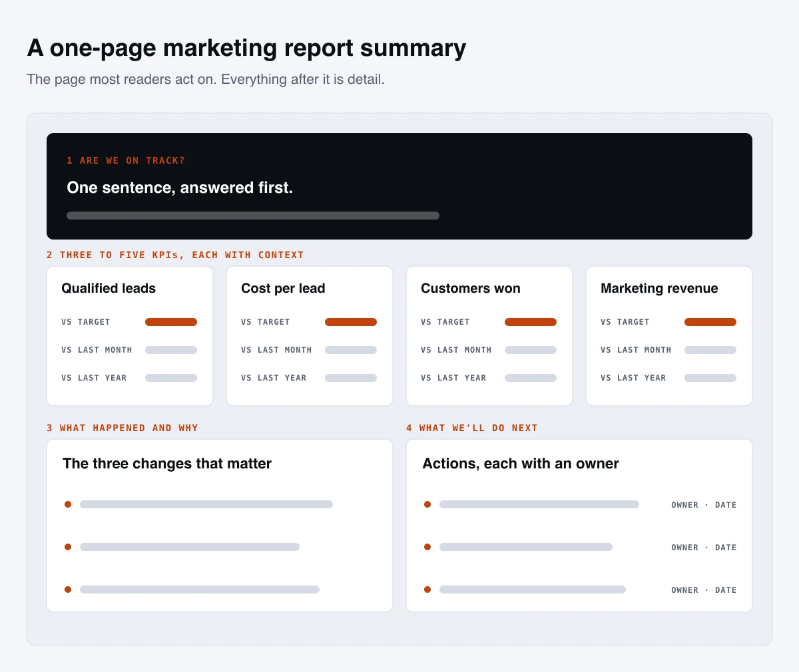Click the '4 WHAT WE'LL DO NEXT' label
This screenshot has width=799, height=672.
pos(472,428)
